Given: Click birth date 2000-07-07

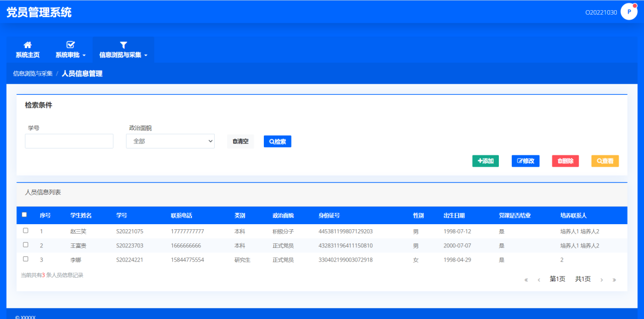Looking at the screenshot, I should [x=457, y=246].
